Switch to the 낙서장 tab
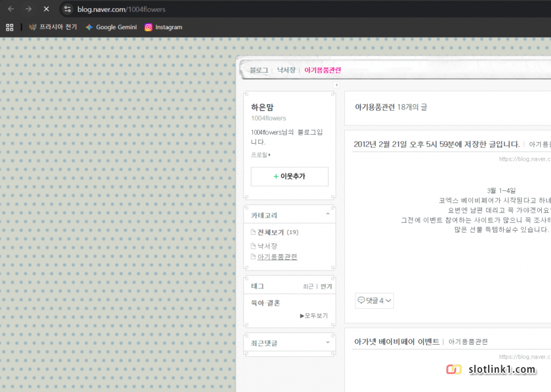The height and width of the screenshot is (392, 551). click(x=286, y=70)
